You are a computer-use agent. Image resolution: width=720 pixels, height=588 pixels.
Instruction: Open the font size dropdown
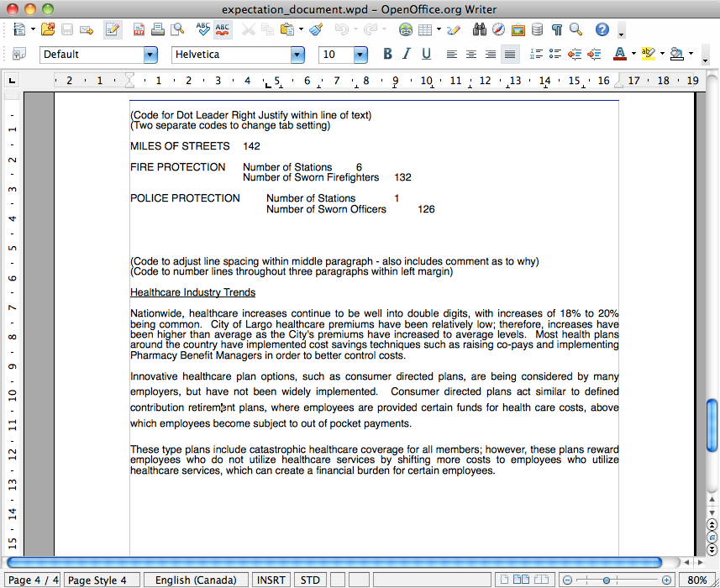click(x=360, y=55)
